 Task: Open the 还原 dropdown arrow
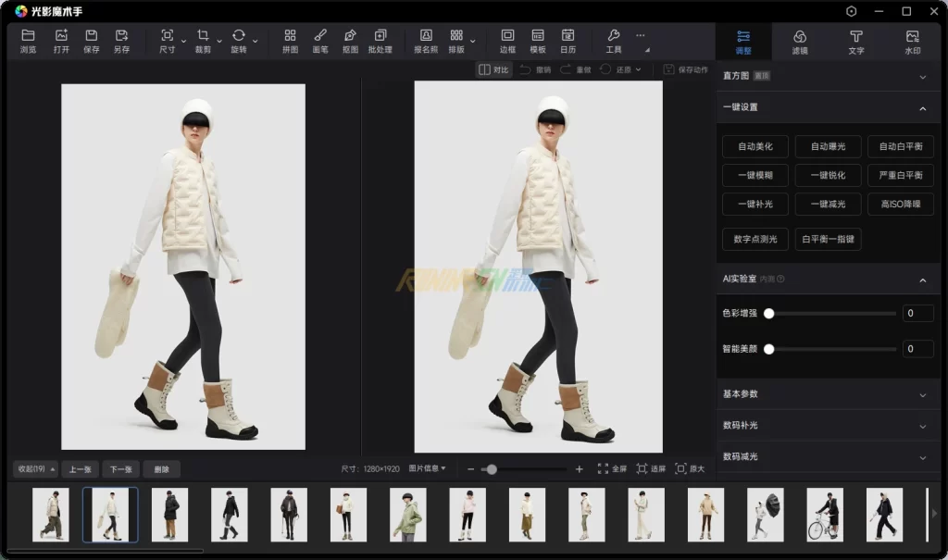639,69
